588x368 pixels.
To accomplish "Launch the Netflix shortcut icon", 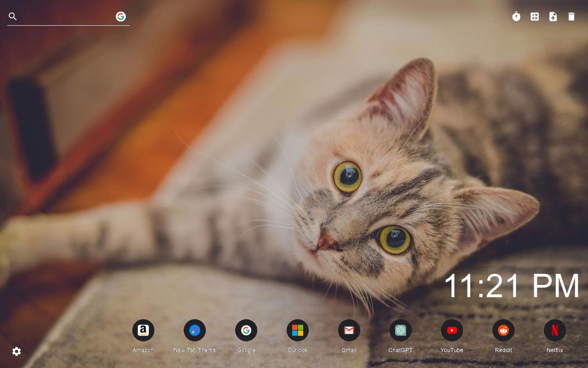I will tap(555, 330).
